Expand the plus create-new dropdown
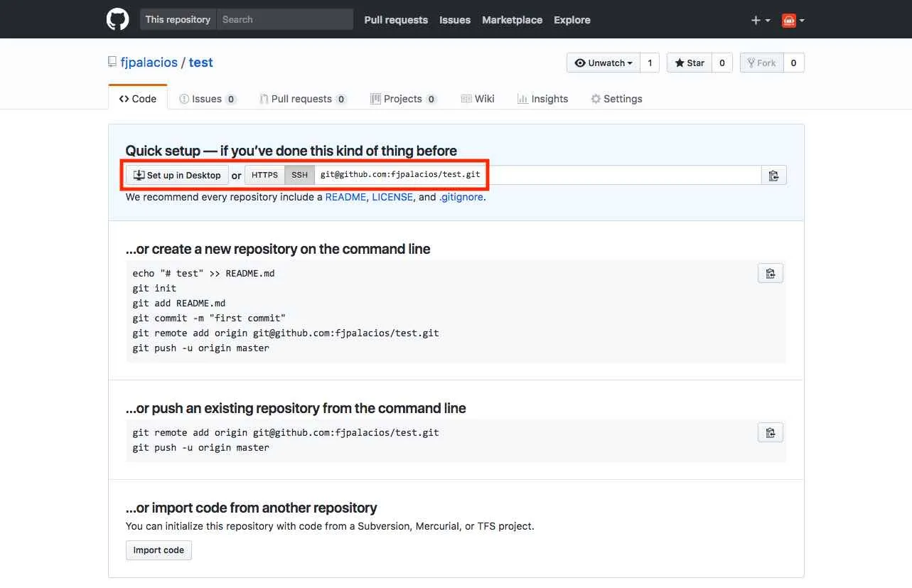The height and width of the screenshot is (588, 912). click(761, 20)
